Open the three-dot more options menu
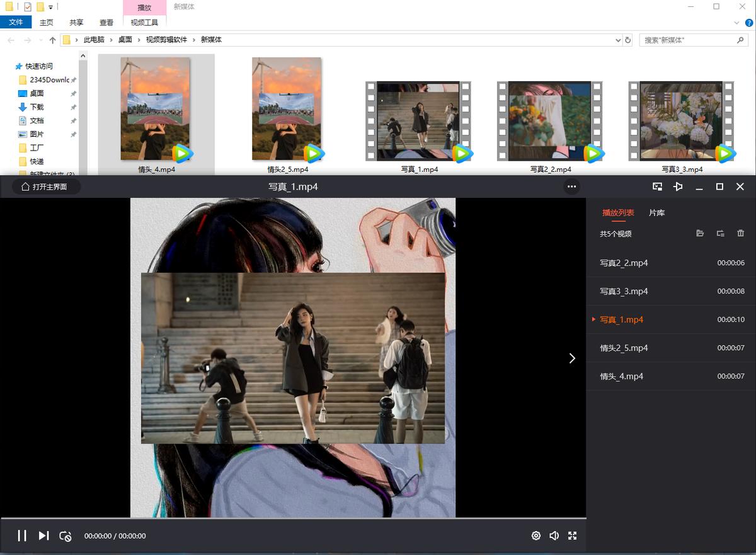The width and height of the screenshot is (756, 555). pos(571,186)
